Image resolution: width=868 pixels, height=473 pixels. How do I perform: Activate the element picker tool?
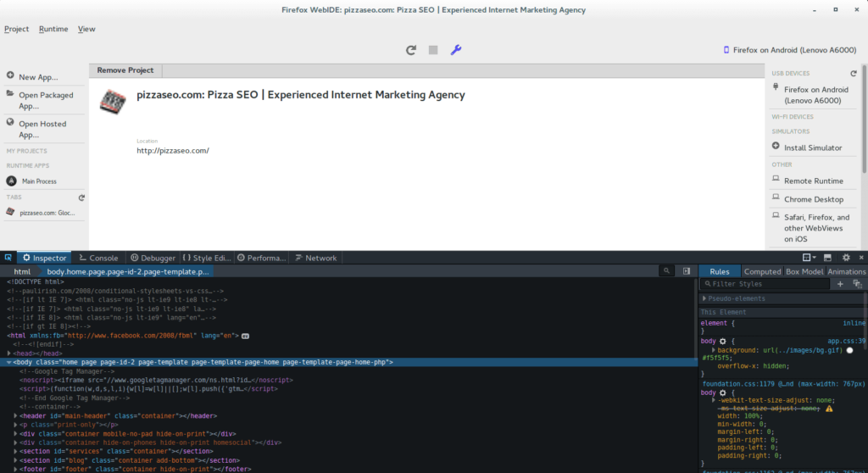pyautogui.click(x=8, y=258)
